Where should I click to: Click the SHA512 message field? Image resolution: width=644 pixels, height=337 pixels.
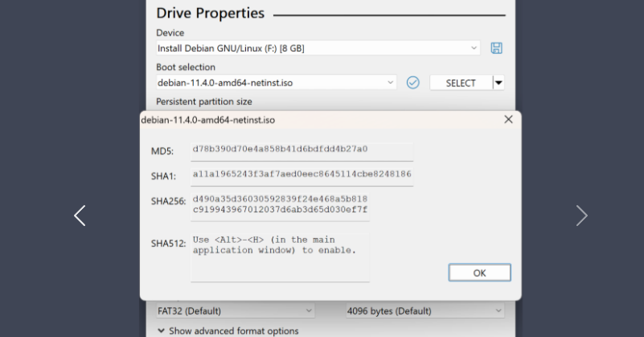(280, 257)
